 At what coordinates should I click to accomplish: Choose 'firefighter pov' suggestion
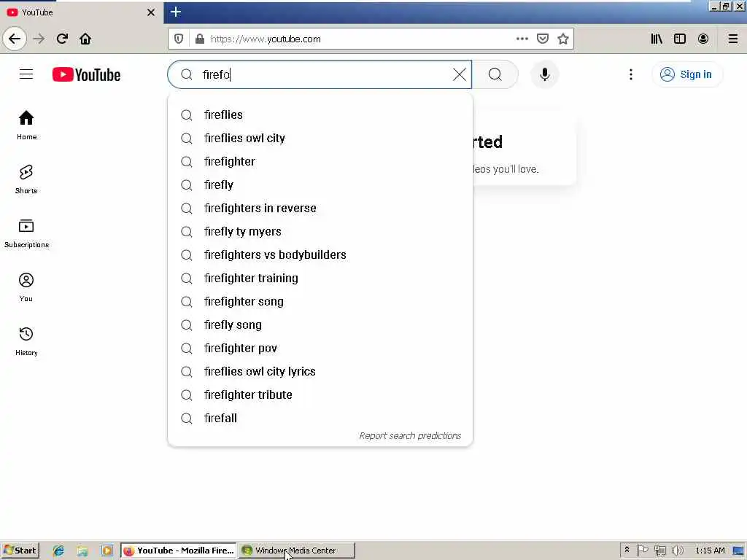(x=320, y=348)
